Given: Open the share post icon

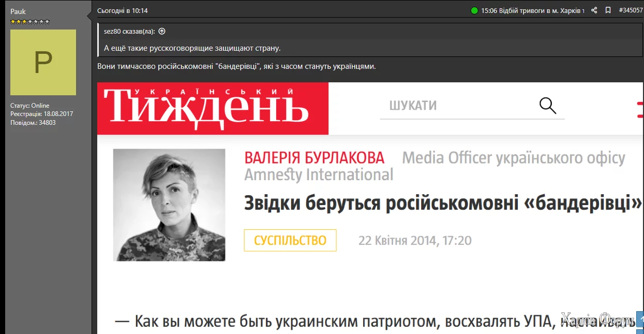Looking at the screenshot, I should [594, 10].
